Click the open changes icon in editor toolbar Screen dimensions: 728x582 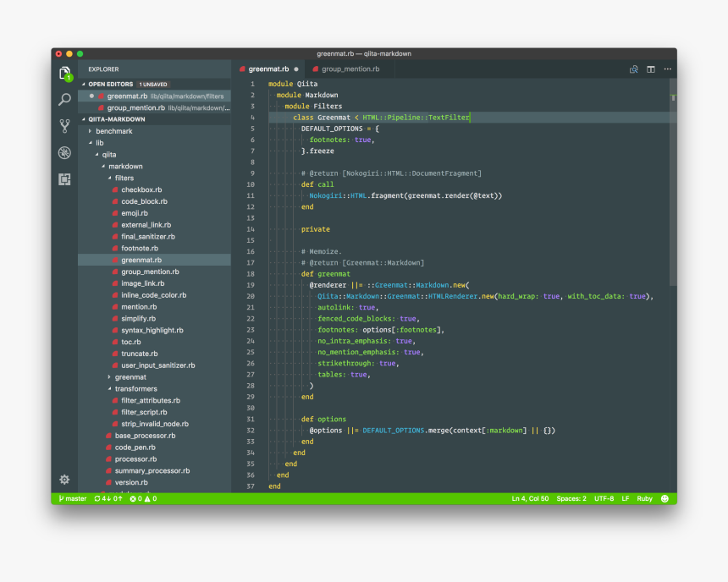[633, 69]
